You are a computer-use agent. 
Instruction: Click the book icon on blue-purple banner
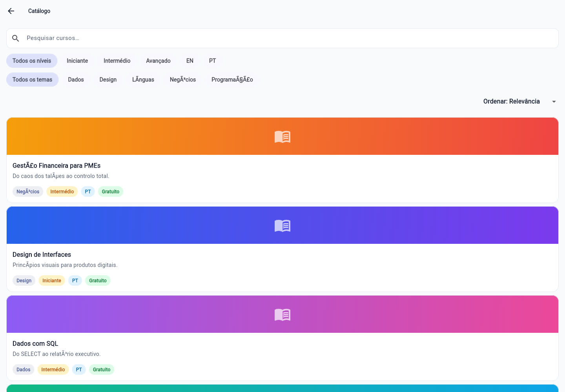[x=282, y=225]
